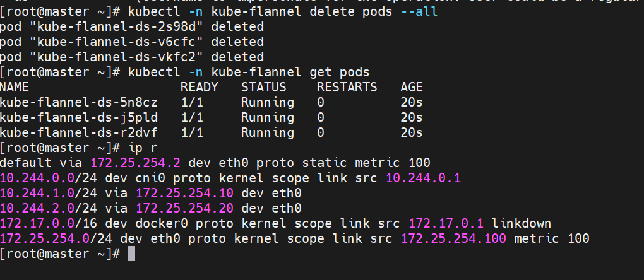Click the route network 10.244.0.0

(37, 178)
